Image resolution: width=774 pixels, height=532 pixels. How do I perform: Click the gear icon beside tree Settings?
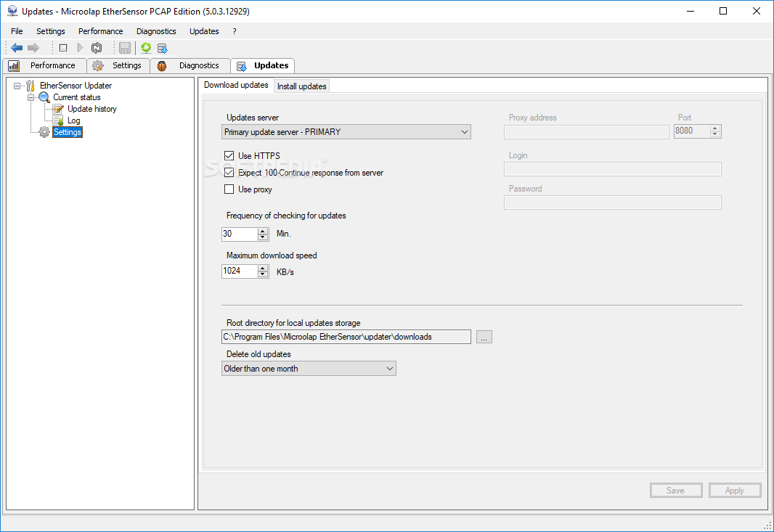[44, 132]
